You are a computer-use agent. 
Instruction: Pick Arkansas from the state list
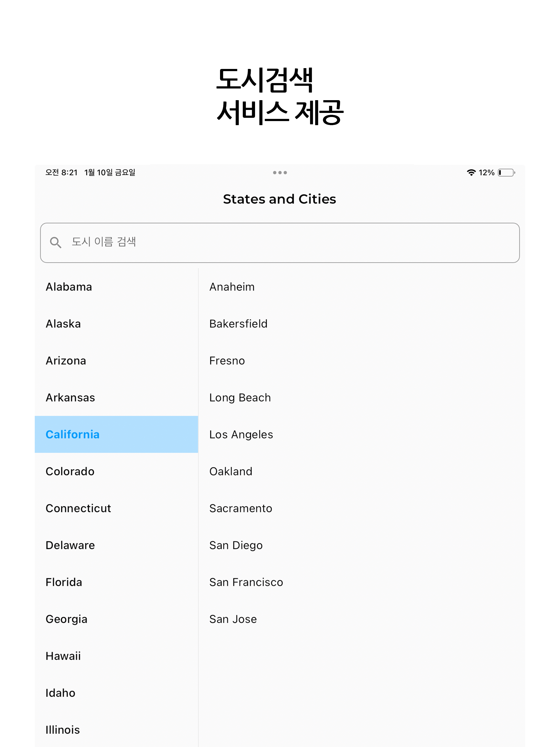pyautogui.click(x=116, y=397)
